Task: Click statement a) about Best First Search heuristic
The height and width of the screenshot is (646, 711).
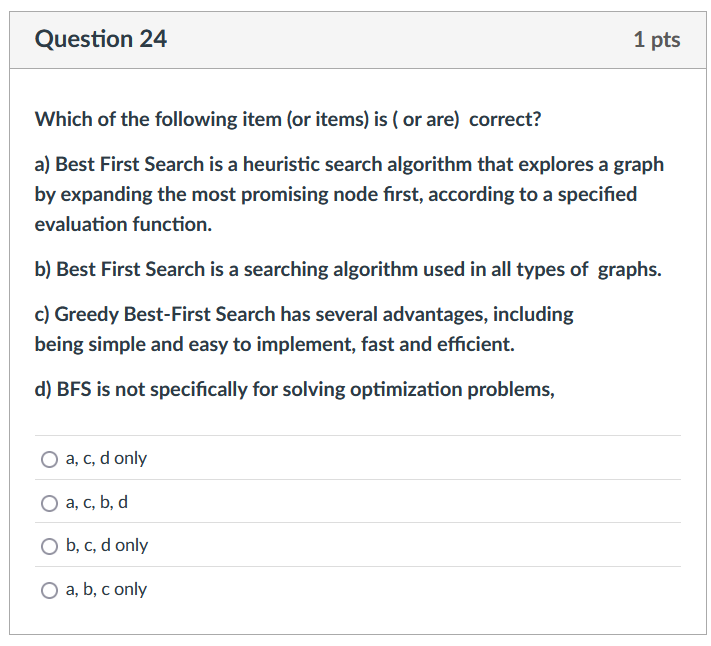Action: pyautogui.click(x=349, y=194)
